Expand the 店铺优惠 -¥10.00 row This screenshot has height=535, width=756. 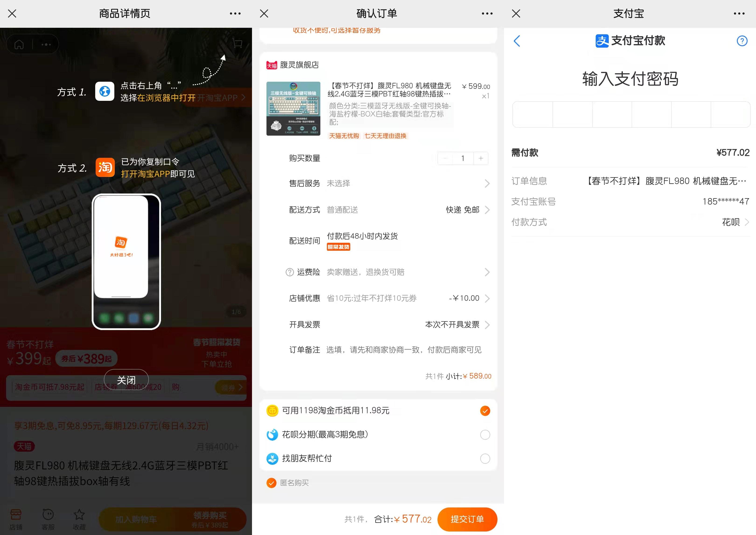[389, 298]
